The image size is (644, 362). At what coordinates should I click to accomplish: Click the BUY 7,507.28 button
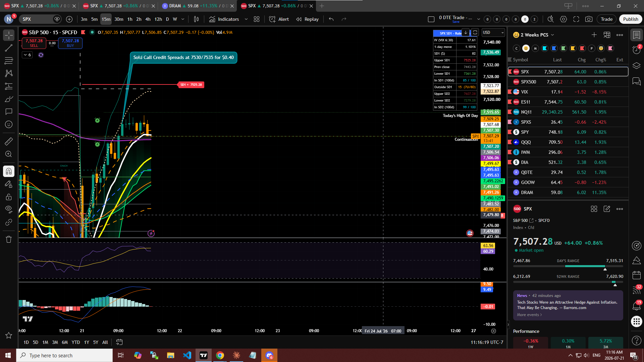(x=70, y=43)
